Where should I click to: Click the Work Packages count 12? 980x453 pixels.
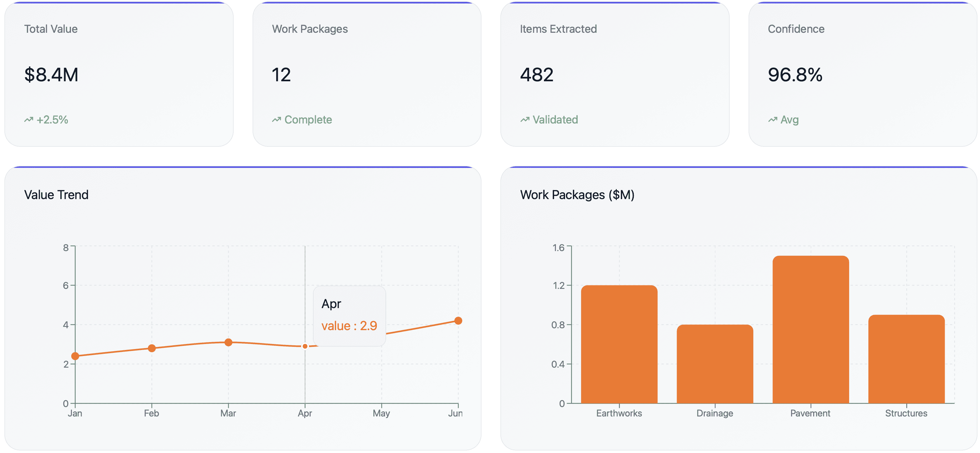tap(281, 74)
